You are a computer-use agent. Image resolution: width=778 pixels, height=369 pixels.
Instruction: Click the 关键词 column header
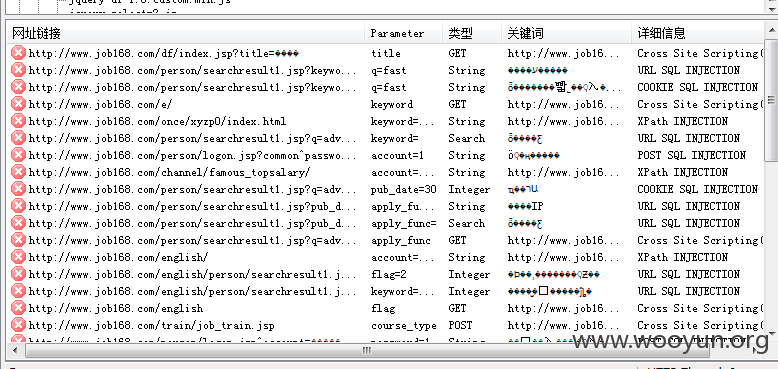click(x=567, y=33)
